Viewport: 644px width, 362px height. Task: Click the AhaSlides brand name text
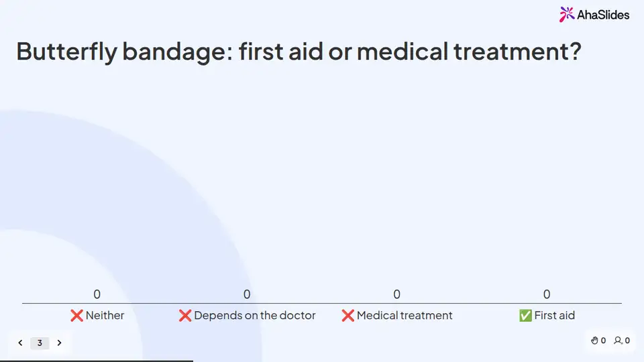point(603,15)
